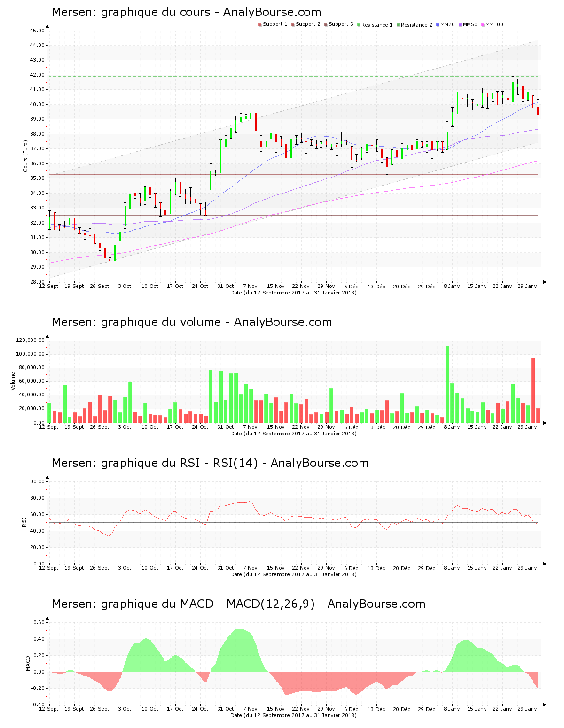Click the date range caption under the MACD chart
Viewport: 564px width, 728px height.
293,715
